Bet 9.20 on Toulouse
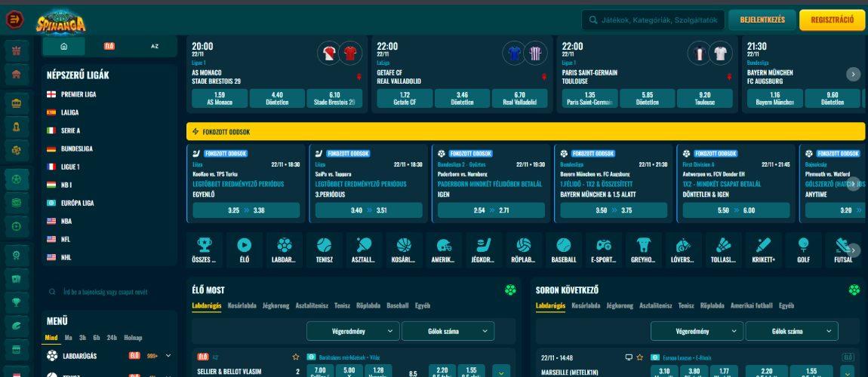 (705, 98)
